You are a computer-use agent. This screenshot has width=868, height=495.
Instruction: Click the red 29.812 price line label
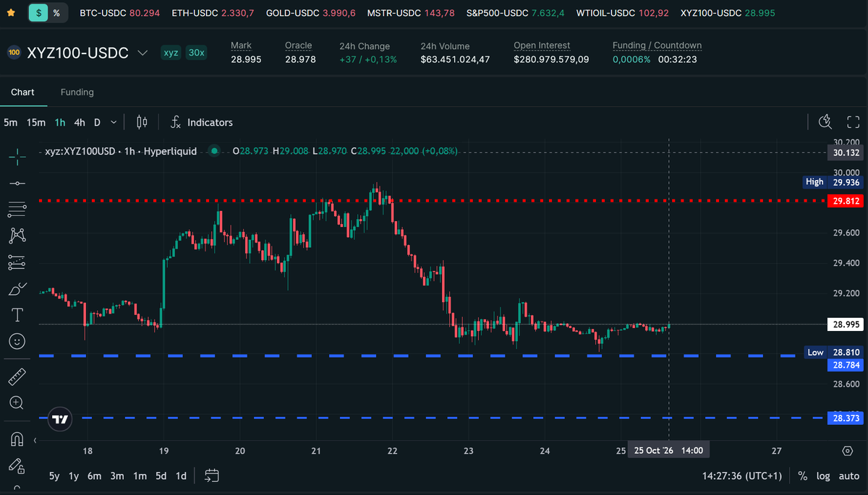coord(846,201)
